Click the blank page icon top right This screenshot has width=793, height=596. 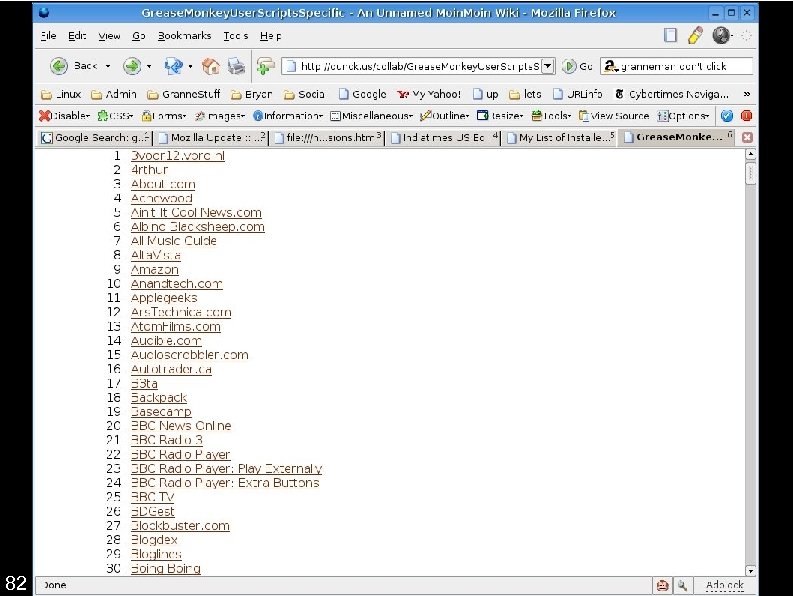click(x=670, y=35)
